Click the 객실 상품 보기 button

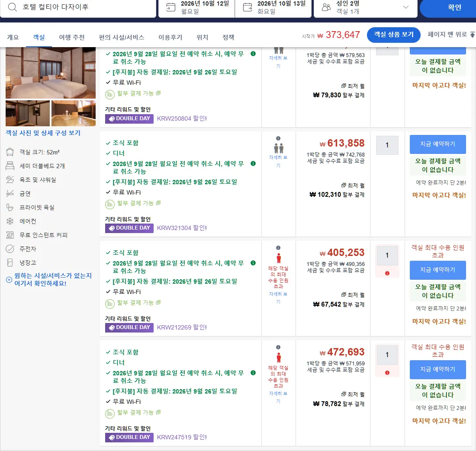click(x=393, y=35)
